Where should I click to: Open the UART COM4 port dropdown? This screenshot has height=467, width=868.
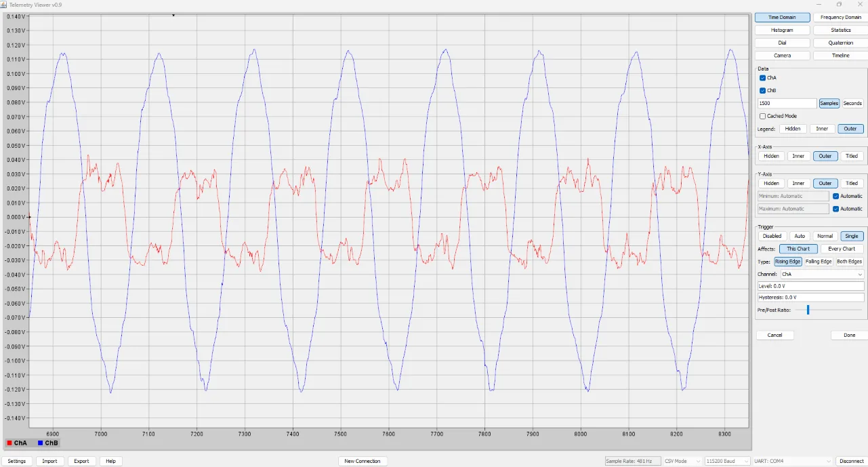793,461
